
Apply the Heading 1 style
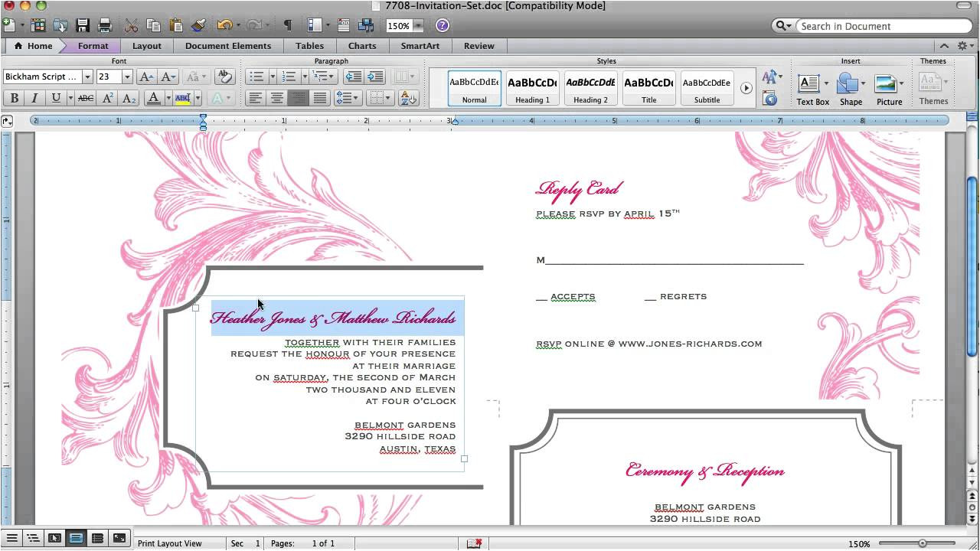tap(532, 89)
